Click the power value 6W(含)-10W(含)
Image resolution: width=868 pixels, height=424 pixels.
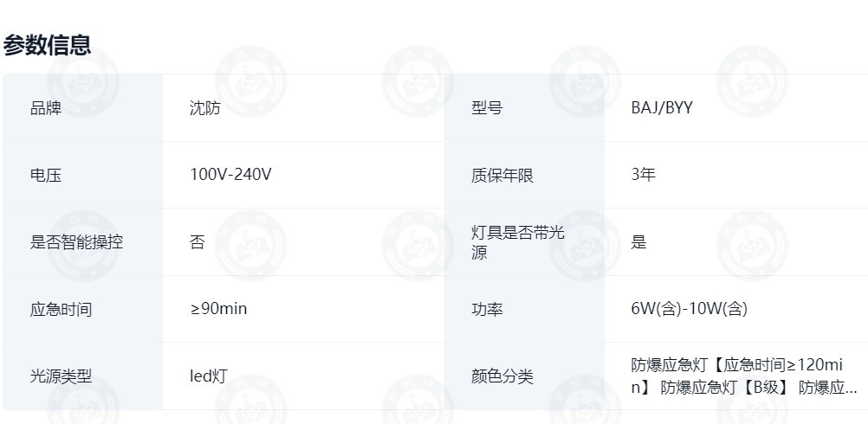point(690,308)
